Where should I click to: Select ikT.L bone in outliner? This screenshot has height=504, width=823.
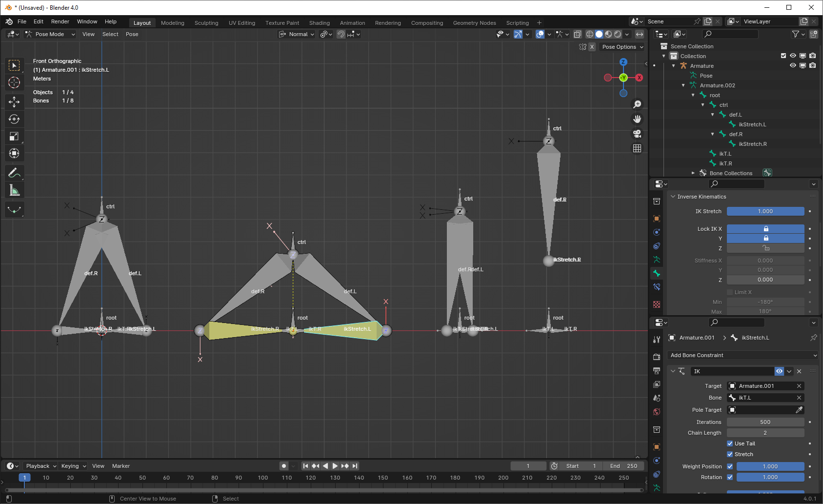[x=725, y=154]
